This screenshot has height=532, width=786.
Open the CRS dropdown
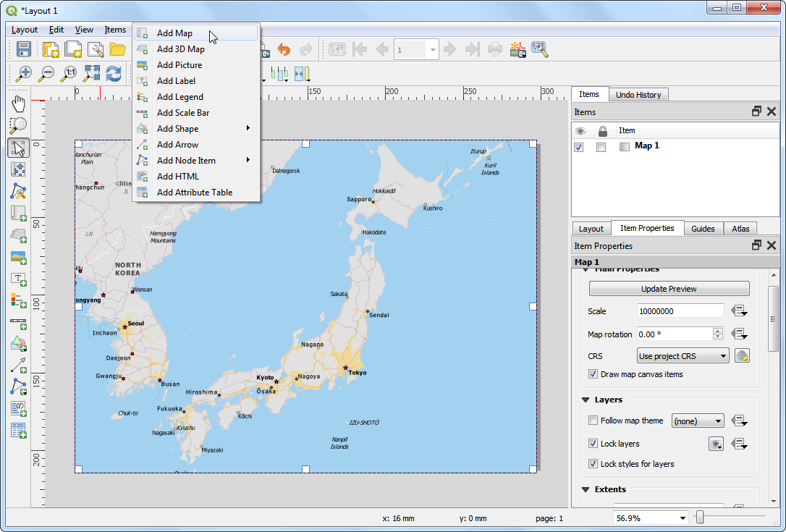[683, 356]
